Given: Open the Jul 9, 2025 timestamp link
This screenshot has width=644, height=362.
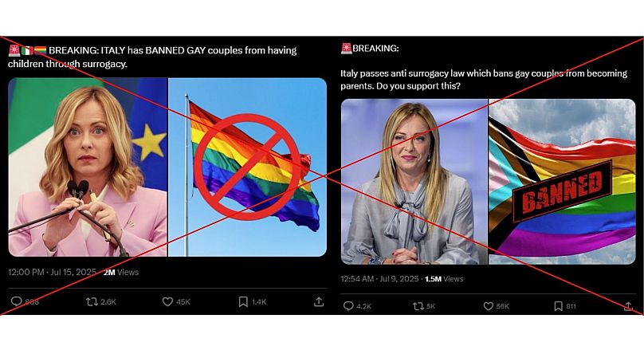Looking at the screenshot, I should (379, 279).
